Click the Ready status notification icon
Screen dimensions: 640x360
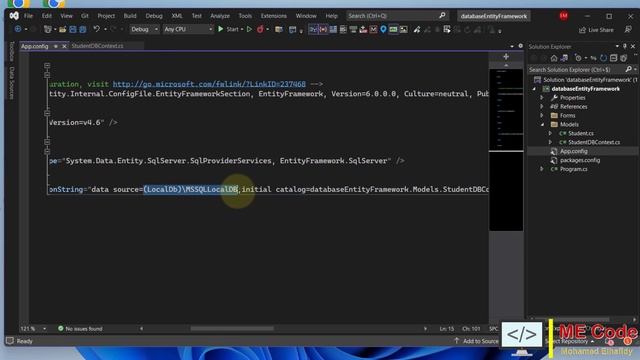click(10, 341)
